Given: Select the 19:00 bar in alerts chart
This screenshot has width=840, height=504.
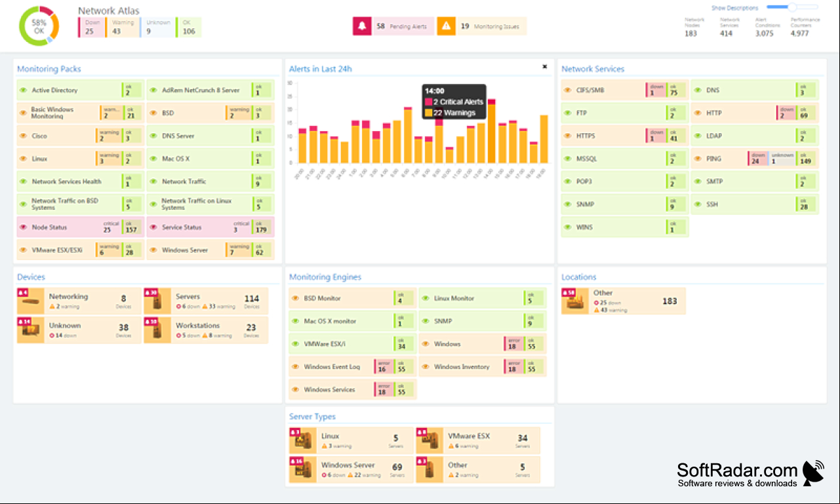Looking at the screenshot, I should [544, 139].
